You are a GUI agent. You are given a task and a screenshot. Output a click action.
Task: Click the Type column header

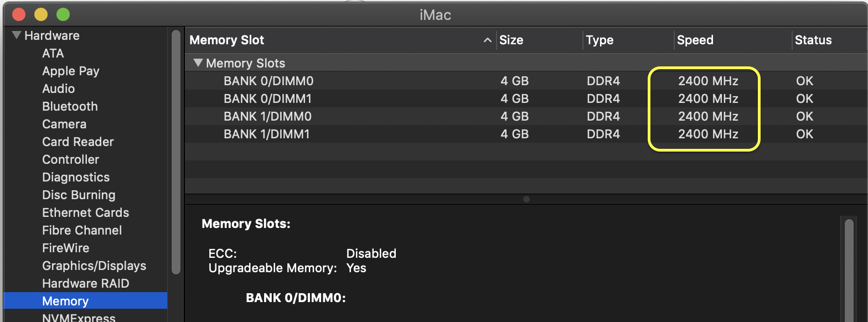click(x=600, y=40)
